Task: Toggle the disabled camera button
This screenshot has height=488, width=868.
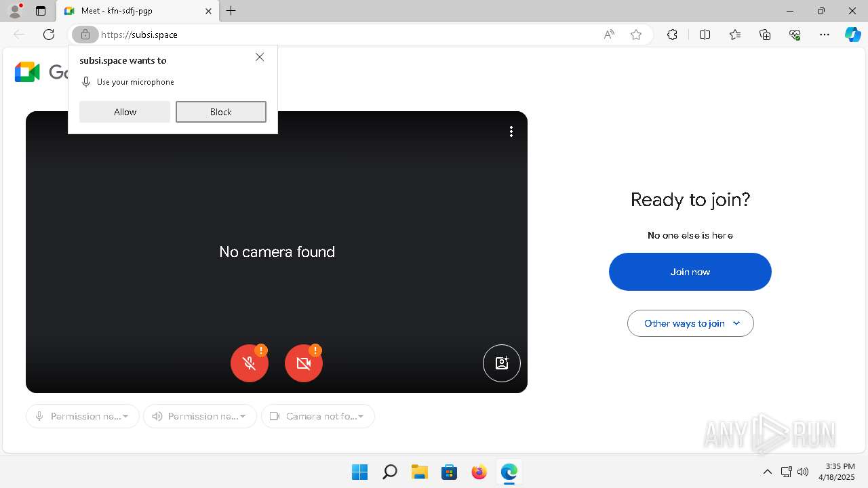Action: tap(304, 363)
